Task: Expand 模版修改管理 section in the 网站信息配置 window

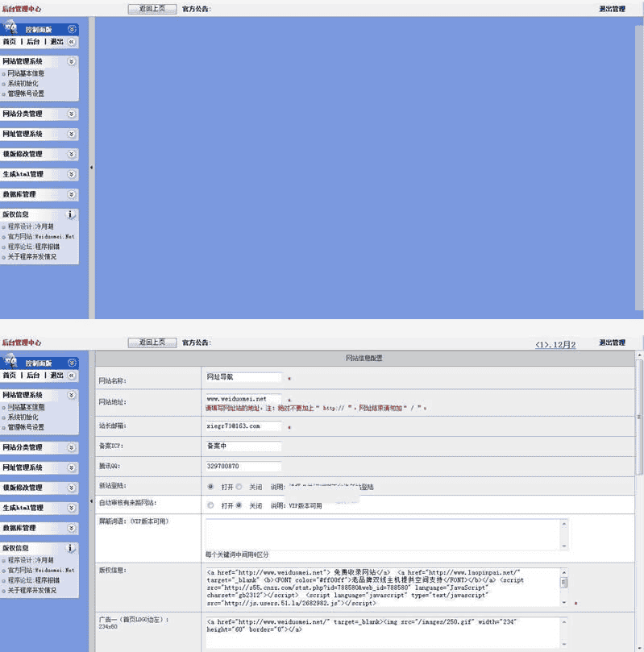Action: point(72,488)
